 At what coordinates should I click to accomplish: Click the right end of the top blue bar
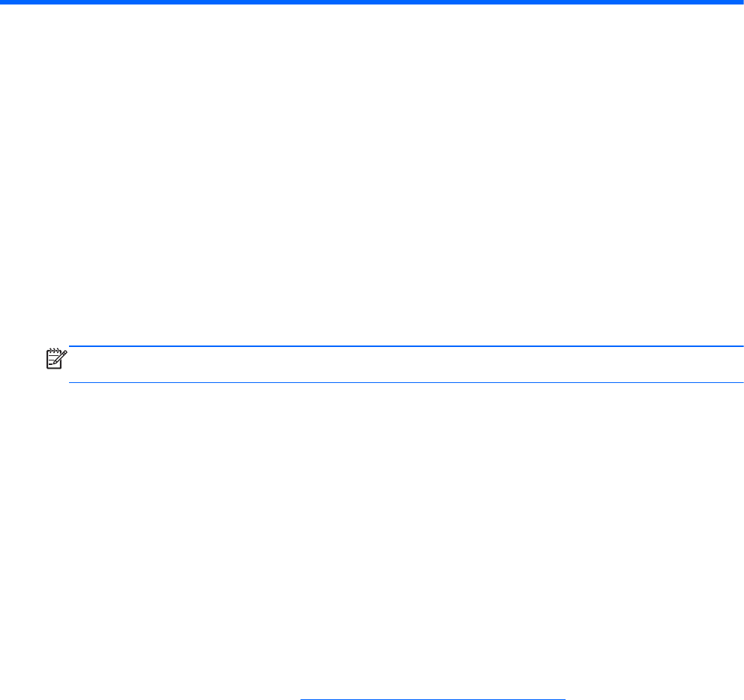coord(739,2)
